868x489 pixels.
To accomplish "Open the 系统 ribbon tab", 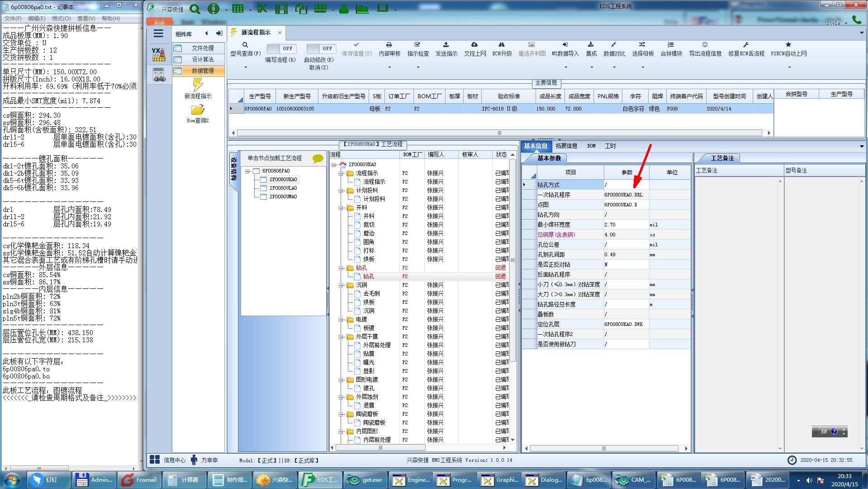I will tap(159, 22).
